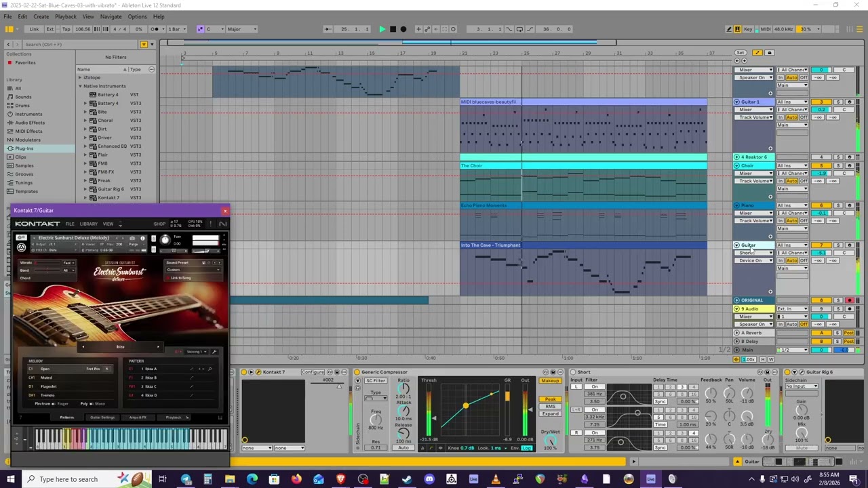Toggle Choir track activator 5
Screen dimensions: 868x488
click(821, 165)
